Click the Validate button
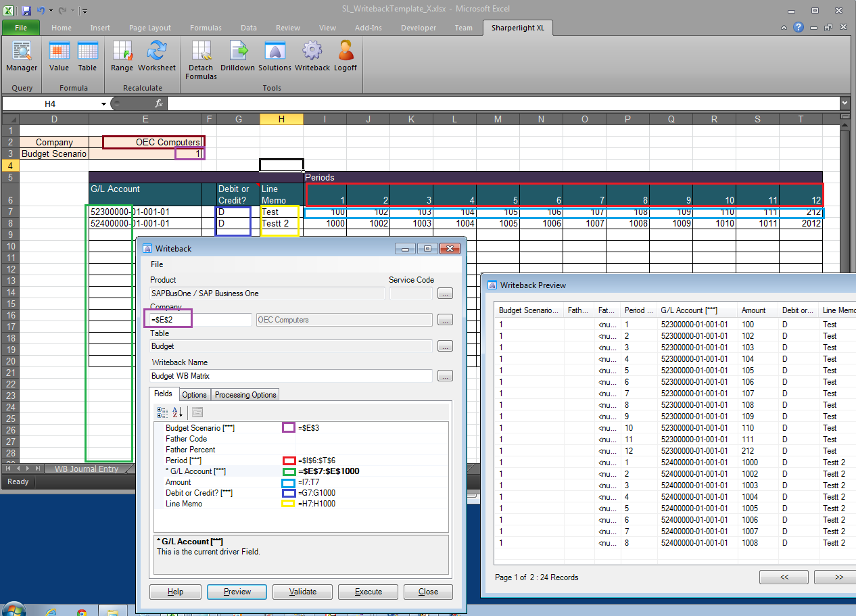Image resolution: width=856 pixels, height=616 pixels. (x=303, y=592)
